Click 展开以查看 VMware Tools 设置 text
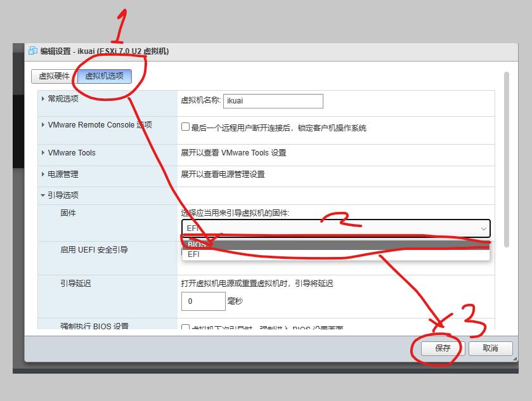532x401 pixels. 235,153
